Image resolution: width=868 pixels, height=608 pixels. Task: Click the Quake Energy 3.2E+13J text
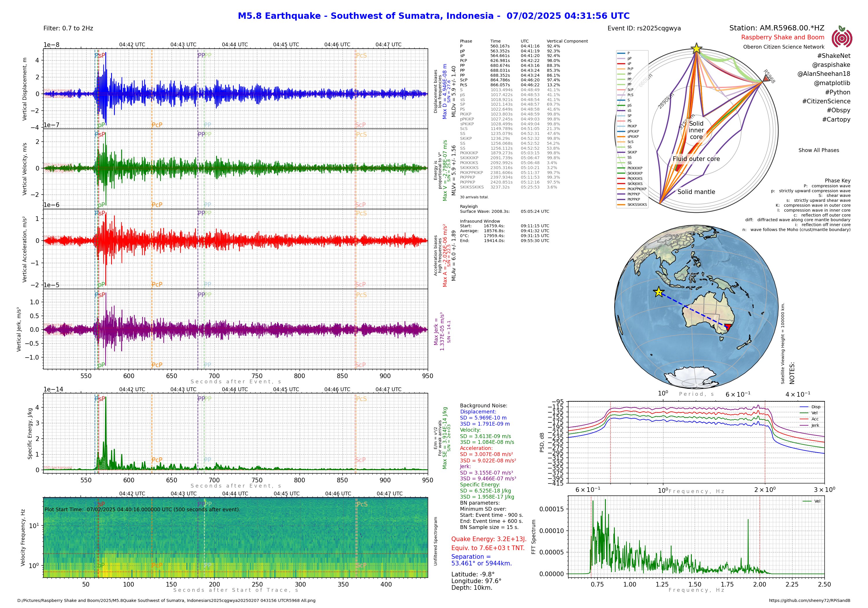[489, 539]
